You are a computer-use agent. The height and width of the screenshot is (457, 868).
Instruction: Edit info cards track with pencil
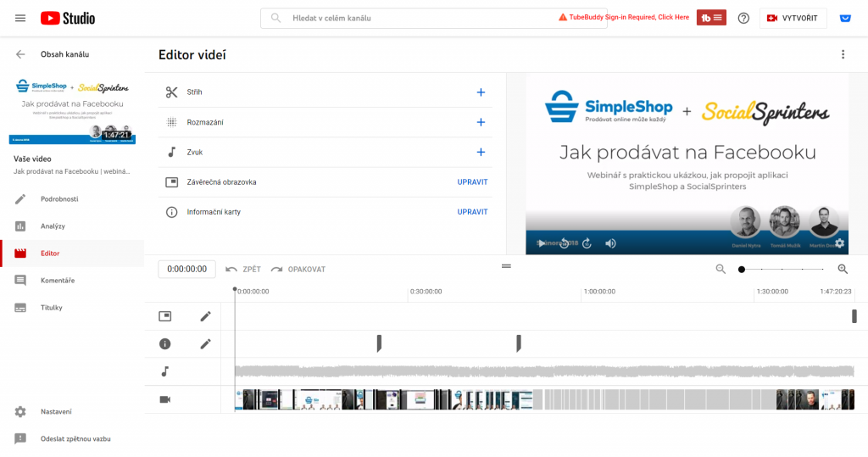point(205,344)
